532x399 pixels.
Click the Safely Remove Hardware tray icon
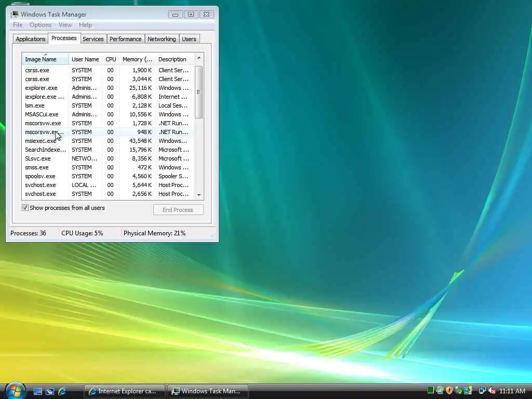[x=458, y=391]
